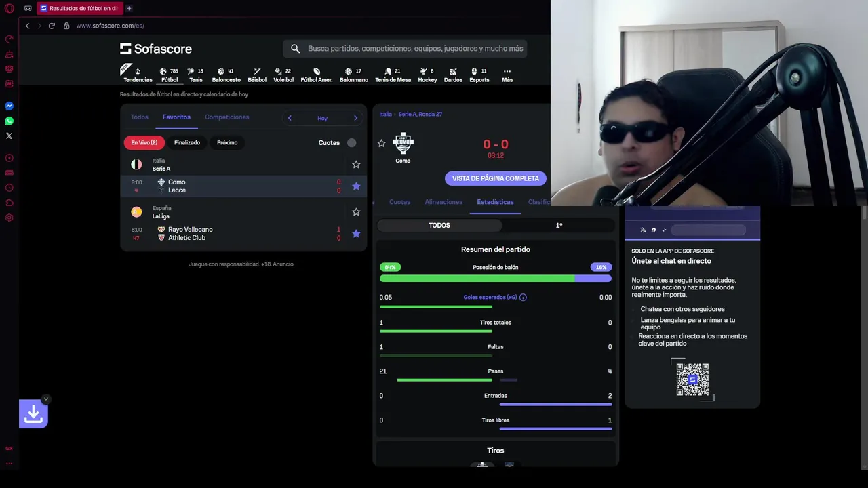The image size is (868, 488).
Task: Click the Resultados de fútbol browser tab
Action: (80, 8)
